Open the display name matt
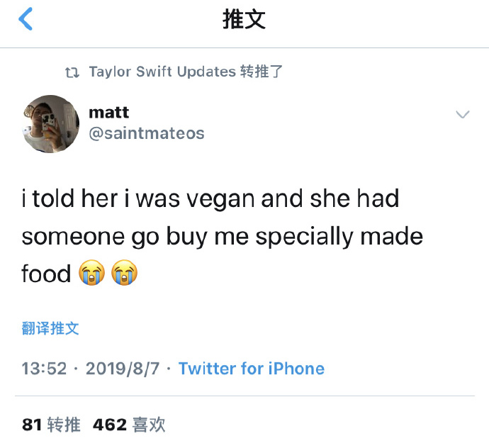This screenshot has width=489, height=448. click(x=109, y=112)
